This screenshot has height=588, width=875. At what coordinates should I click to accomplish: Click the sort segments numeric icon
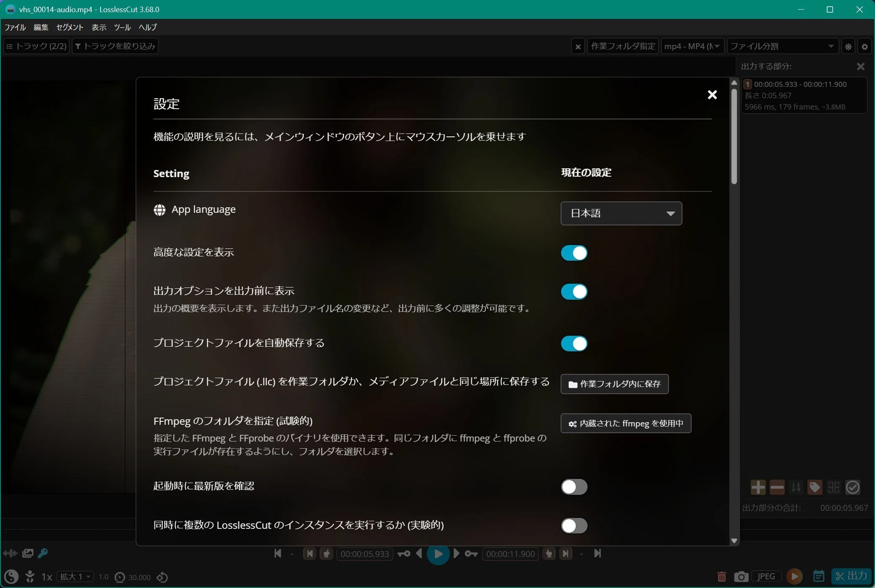[x=796, y=487]
